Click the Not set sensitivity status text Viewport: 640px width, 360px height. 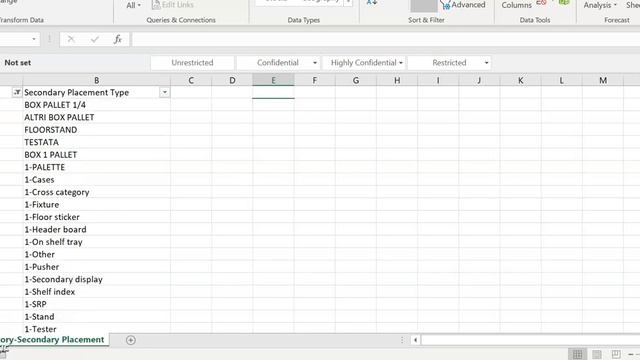pos(18,63)
